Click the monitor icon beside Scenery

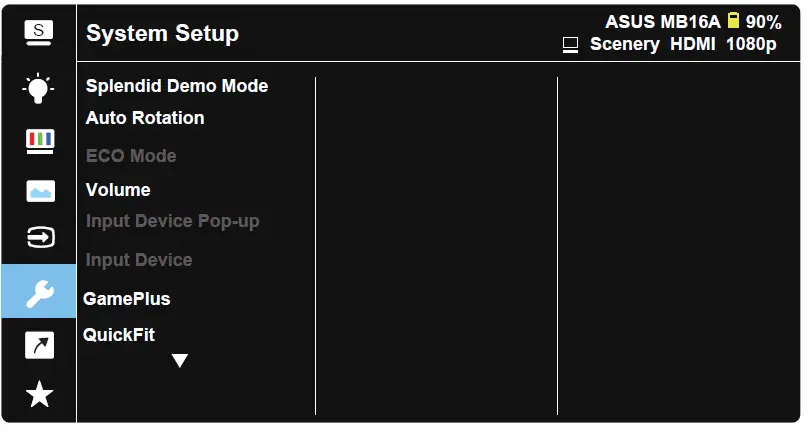[x=570, y=45]
